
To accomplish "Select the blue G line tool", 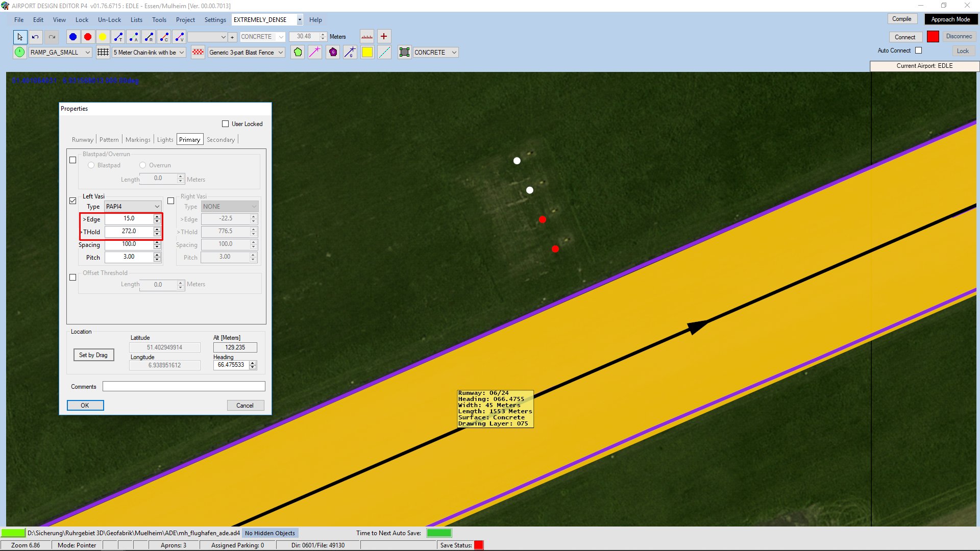I will click(350, 52).
